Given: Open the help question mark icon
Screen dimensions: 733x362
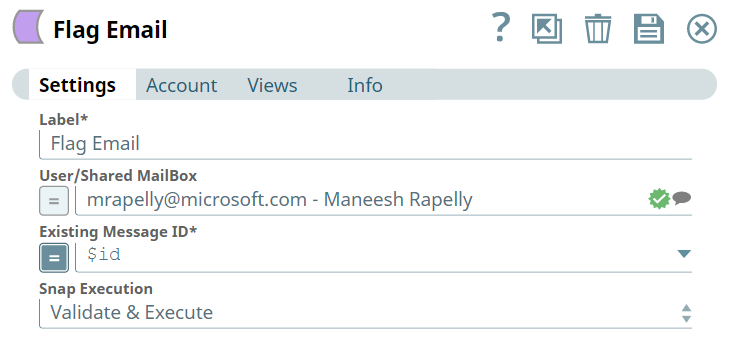Looking at the screenshot, I should click(x=501, y=28).
